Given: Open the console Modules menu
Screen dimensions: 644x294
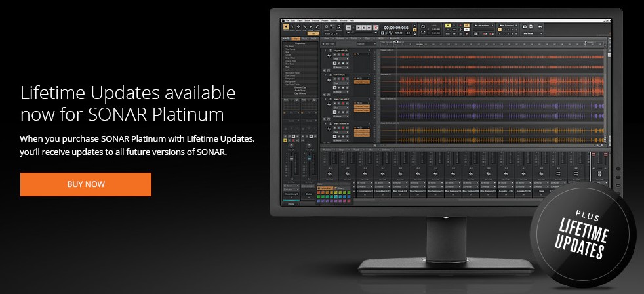Looking at the screenshot, I should click(329, 150).
